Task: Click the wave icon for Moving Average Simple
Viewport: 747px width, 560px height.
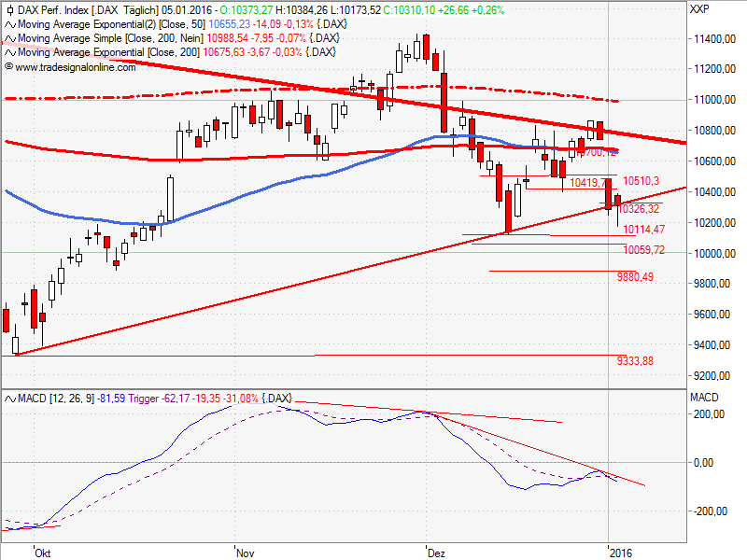Action: coord(8,38)
